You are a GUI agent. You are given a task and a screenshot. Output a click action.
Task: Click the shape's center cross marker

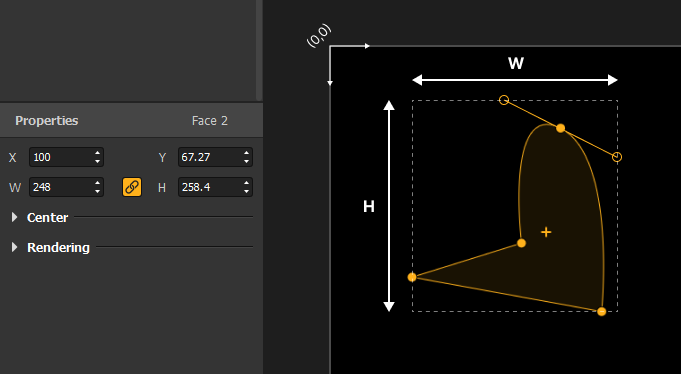coord(546,232)
